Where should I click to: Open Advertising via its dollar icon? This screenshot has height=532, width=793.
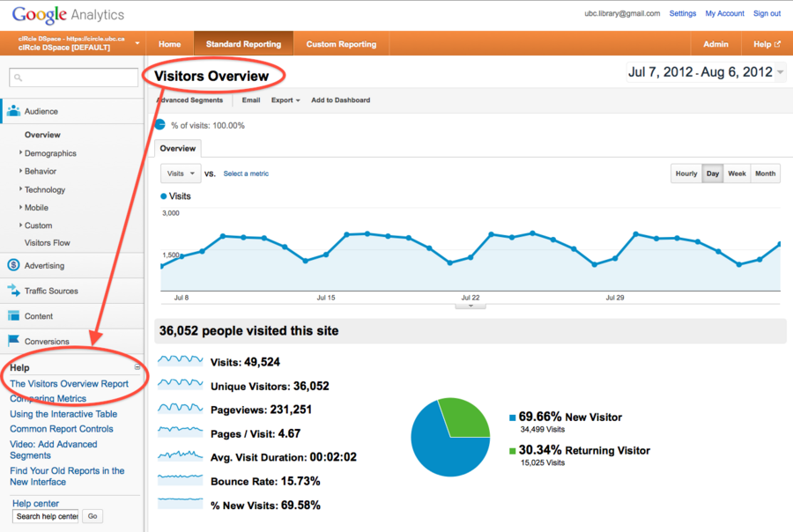tap(14, 265)
